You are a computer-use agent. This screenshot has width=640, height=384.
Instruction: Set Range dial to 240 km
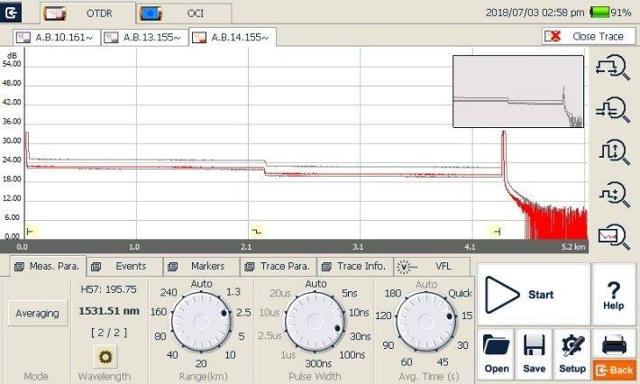coord(169,292)
